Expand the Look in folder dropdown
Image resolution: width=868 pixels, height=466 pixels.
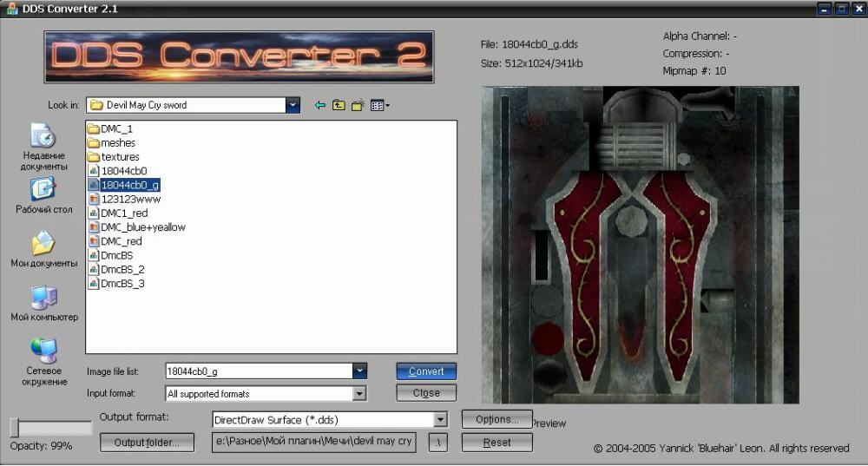[293, 105]
